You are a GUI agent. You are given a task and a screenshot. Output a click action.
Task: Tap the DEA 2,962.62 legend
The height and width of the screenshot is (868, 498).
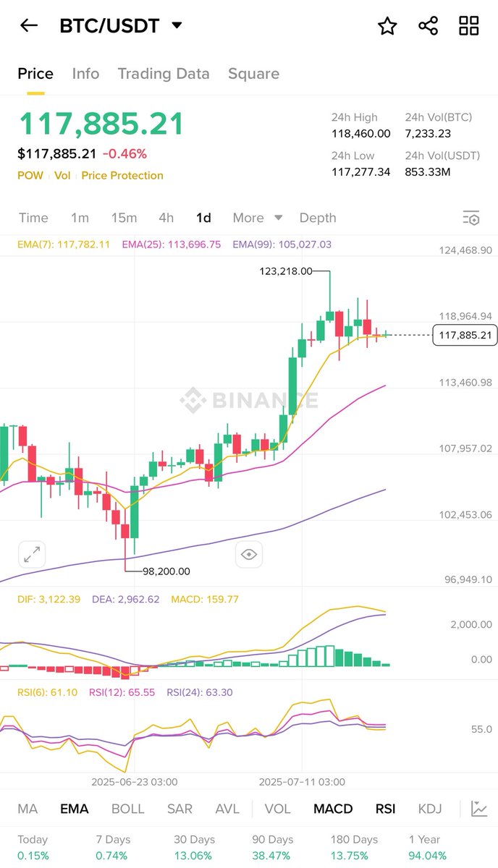pyautogui.click(x=125, y=600)
